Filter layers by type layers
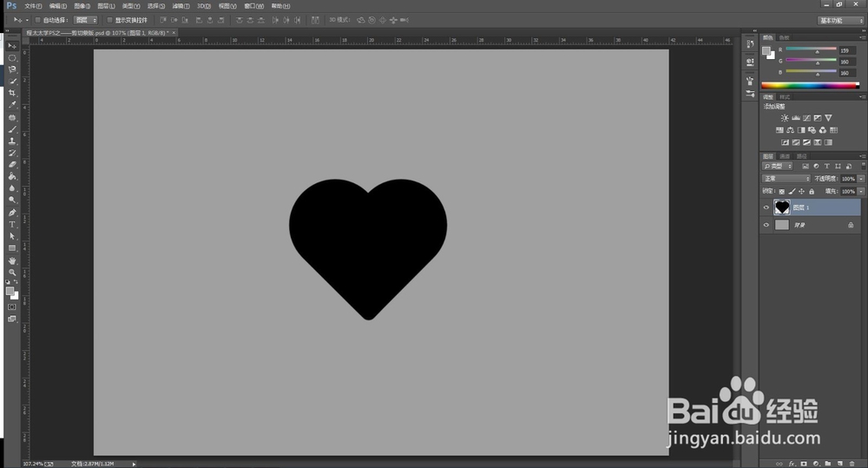 (827, 166)
